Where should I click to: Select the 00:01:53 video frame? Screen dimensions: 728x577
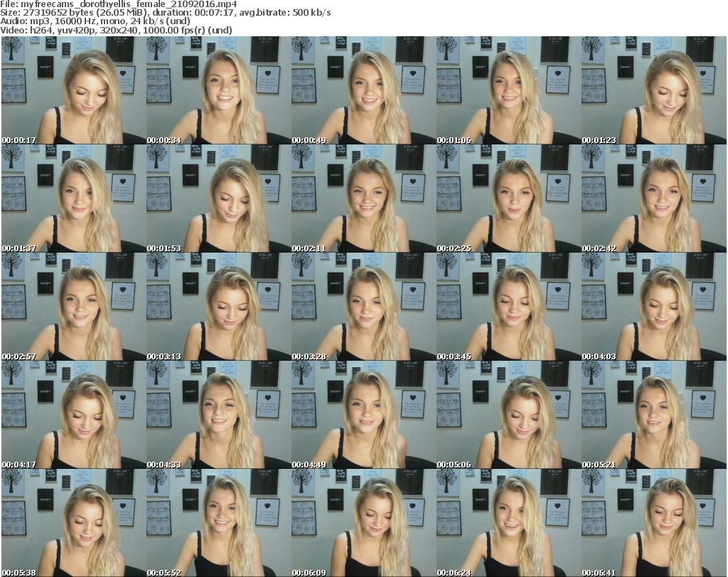(218, 198)
